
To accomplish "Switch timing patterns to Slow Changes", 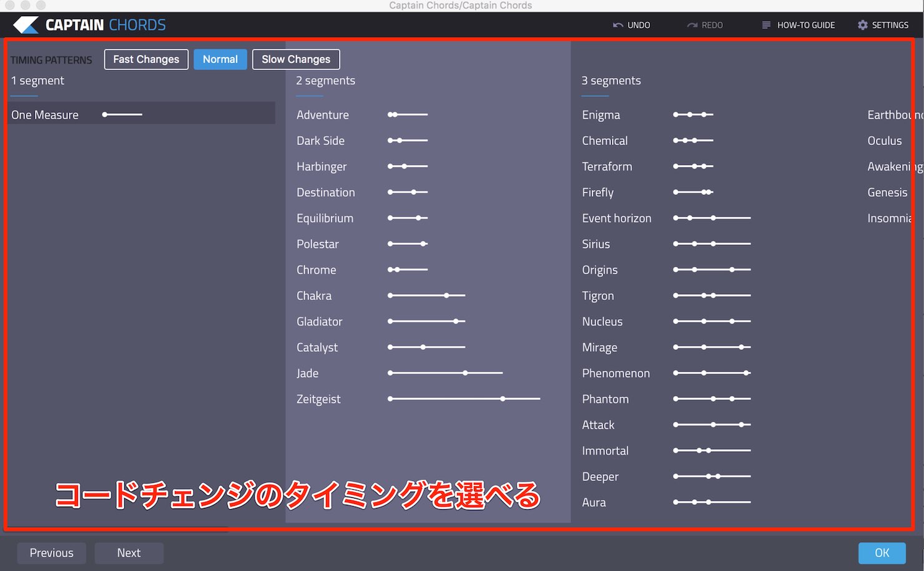I will tap(296, 59).
